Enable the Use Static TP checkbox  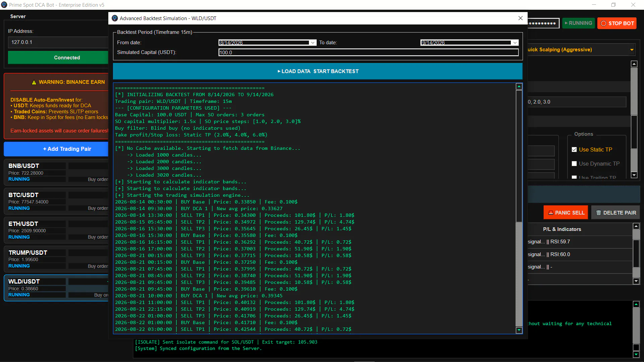(574, 149)
